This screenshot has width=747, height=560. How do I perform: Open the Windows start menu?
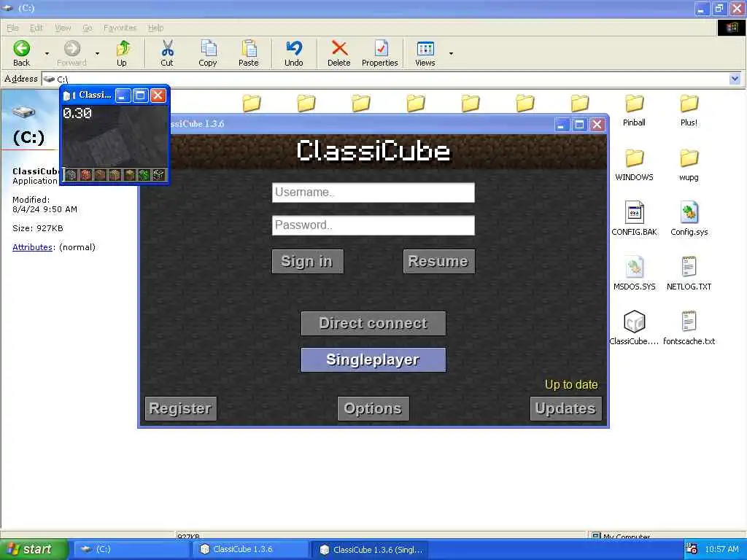(x=33, y=549)
